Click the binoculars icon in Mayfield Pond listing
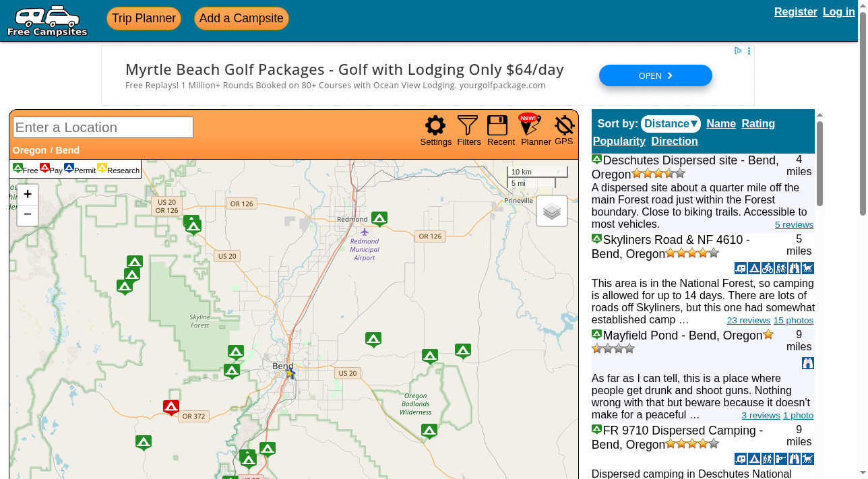The width and height of the screenshot is (868, 479). click(808, 363)
